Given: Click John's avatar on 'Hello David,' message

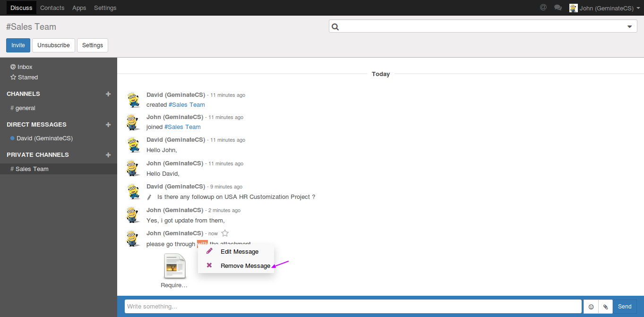Looking at the screenshot, I should [133, 168].
